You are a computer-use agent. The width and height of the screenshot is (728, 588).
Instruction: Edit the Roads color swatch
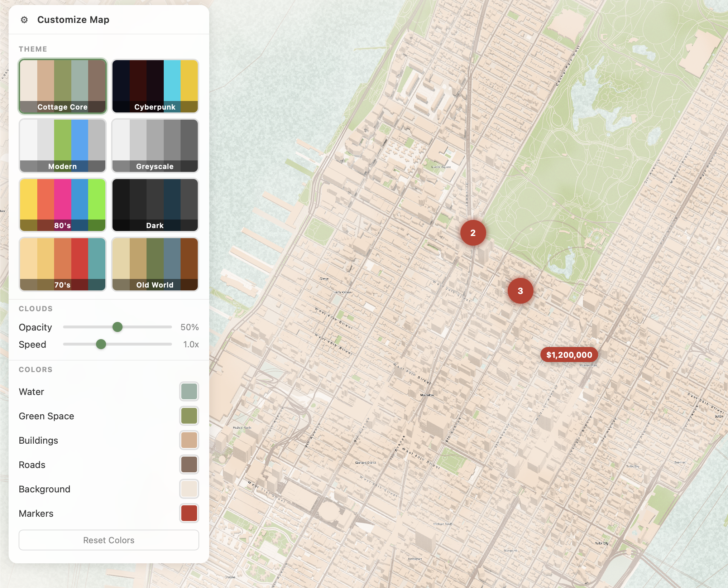189,464
